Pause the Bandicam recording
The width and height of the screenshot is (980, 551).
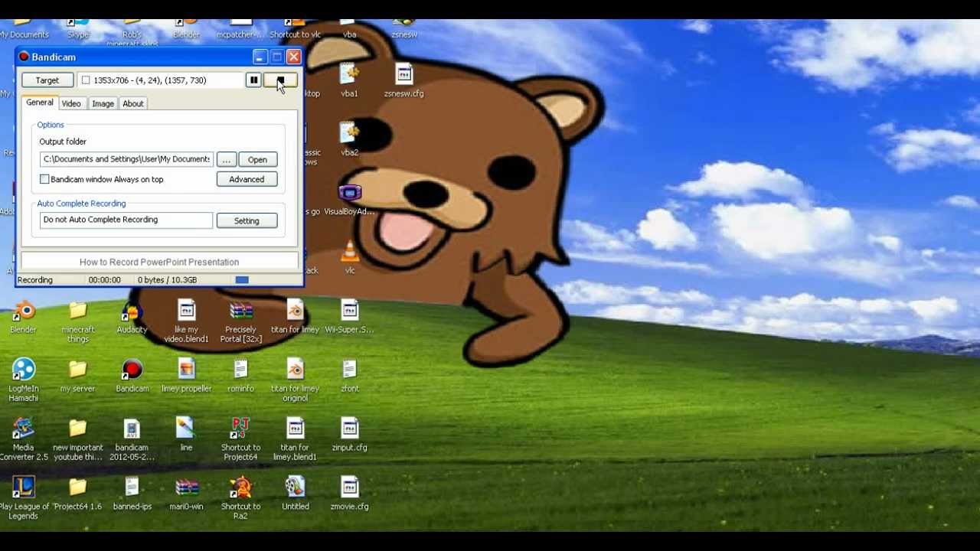tap(253, 80)
